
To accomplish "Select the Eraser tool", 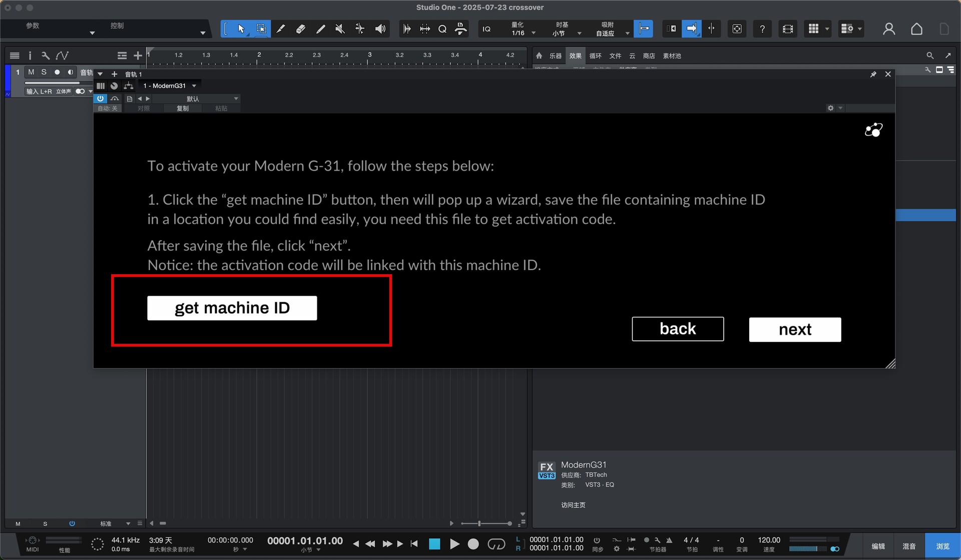I will (x=300, y=29).
